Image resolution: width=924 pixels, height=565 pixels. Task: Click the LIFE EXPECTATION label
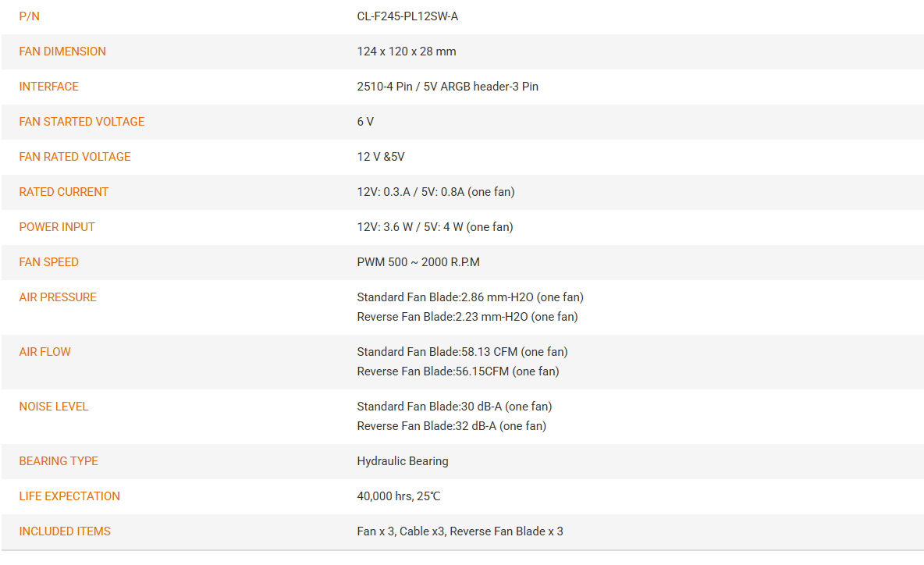69,496
